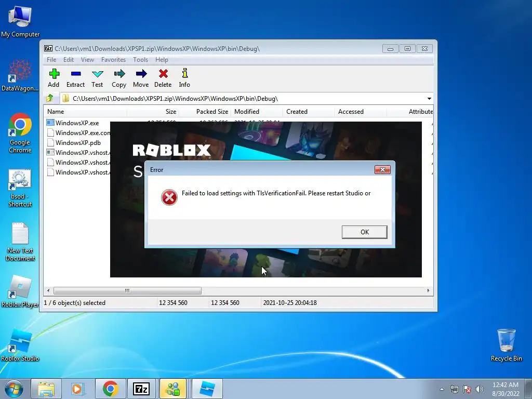
Task: Select the WindowsXP.exe file row
Action: (77, 123)
